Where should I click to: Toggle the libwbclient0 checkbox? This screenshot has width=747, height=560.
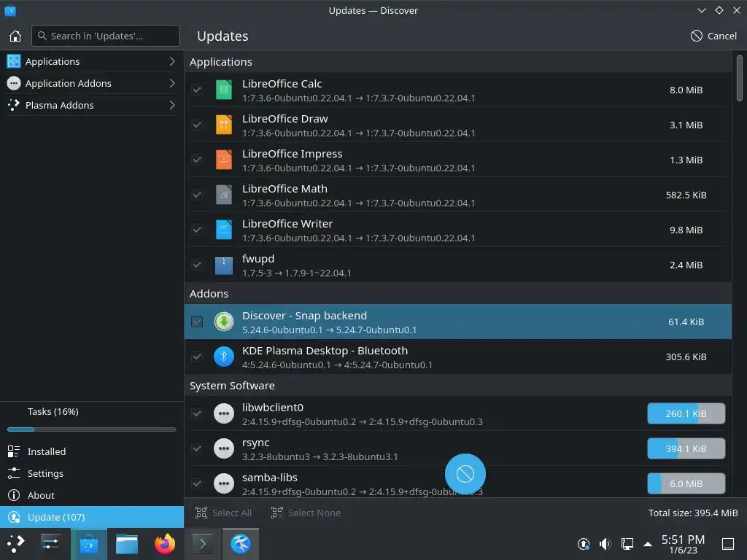coord(197,414)
